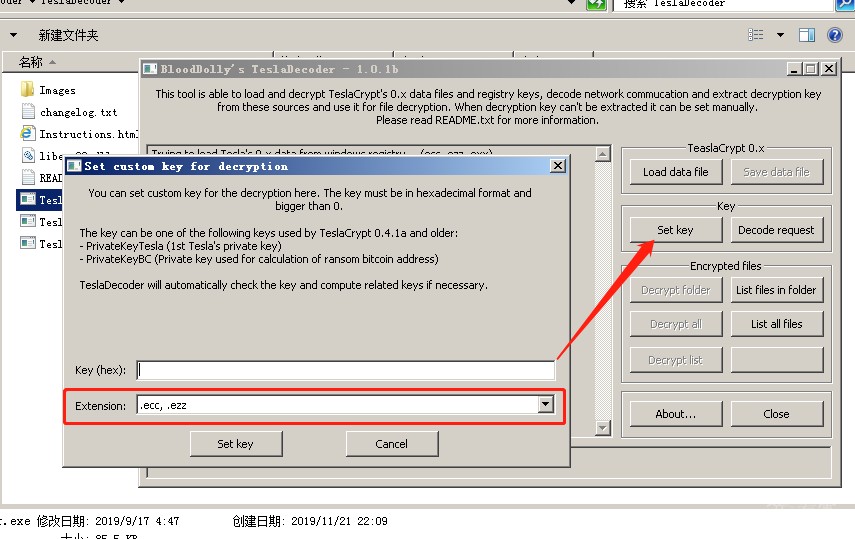
Task: Click Decrypt folder button
Action: click(676, 290)
